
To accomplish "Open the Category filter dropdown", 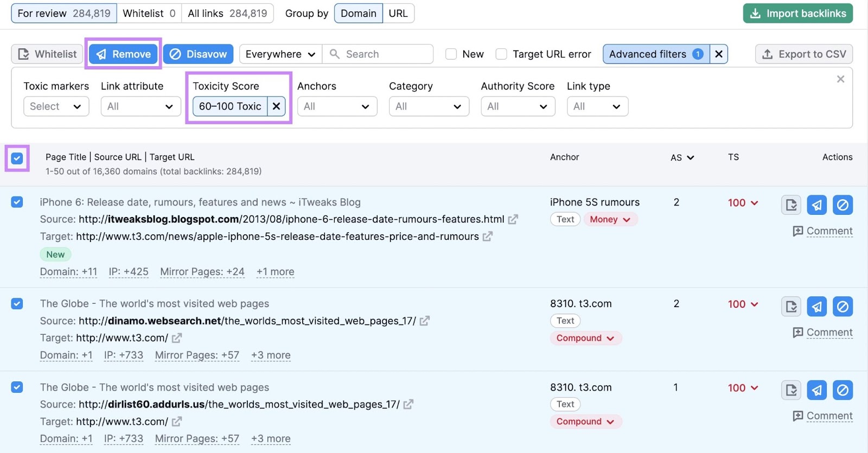I will [429, 106].
